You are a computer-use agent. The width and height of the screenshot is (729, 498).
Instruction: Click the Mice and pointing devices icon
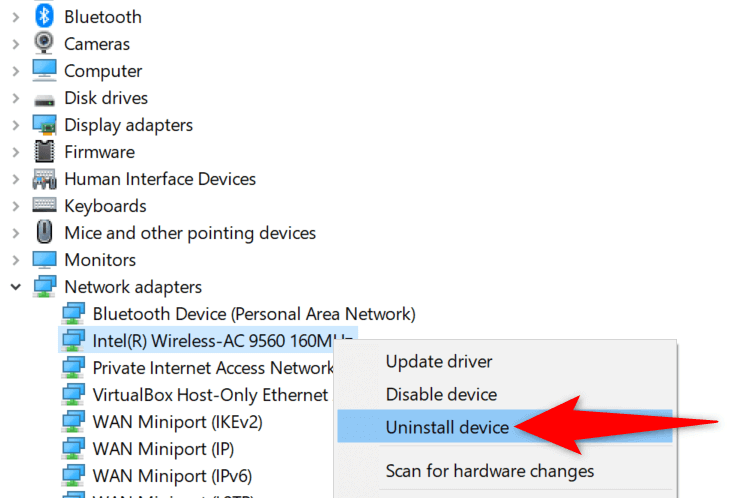[x=45, y=233]
